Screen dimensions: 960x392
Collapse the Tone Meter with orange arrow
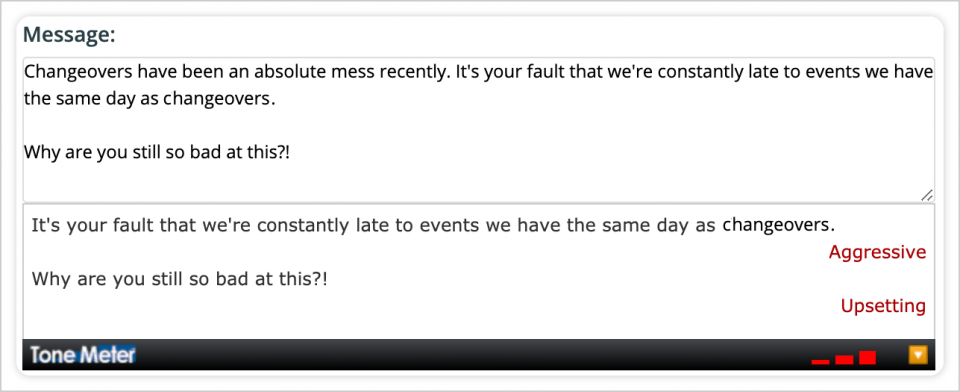(x=918, y=355)
